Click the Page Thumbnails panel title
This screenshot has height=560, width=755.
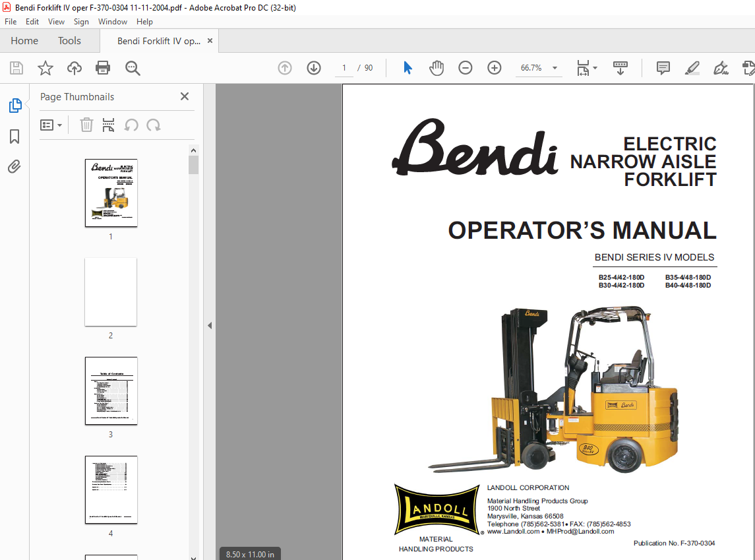(77, 97)
